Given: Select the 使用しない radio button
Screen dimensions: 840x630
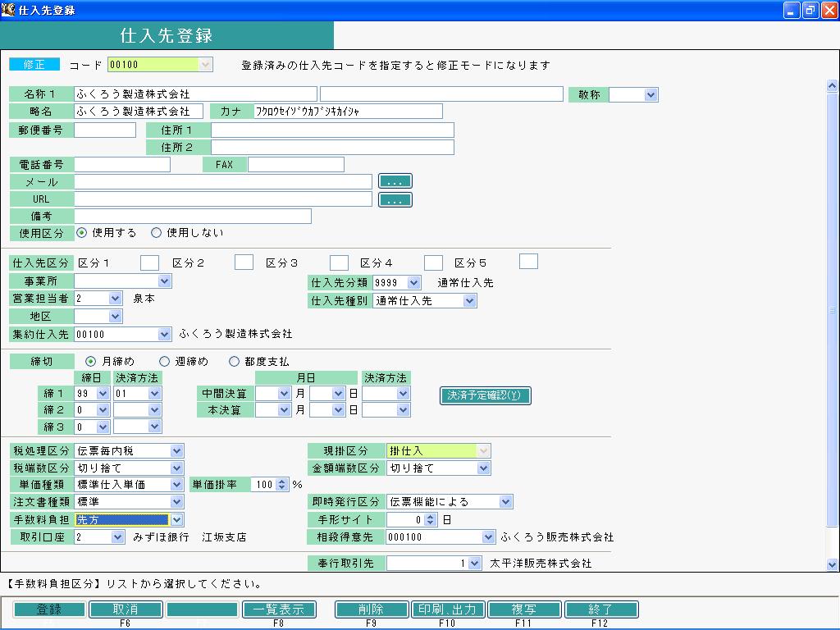Looking at the screenshot, I should click(x=156, y=232).
